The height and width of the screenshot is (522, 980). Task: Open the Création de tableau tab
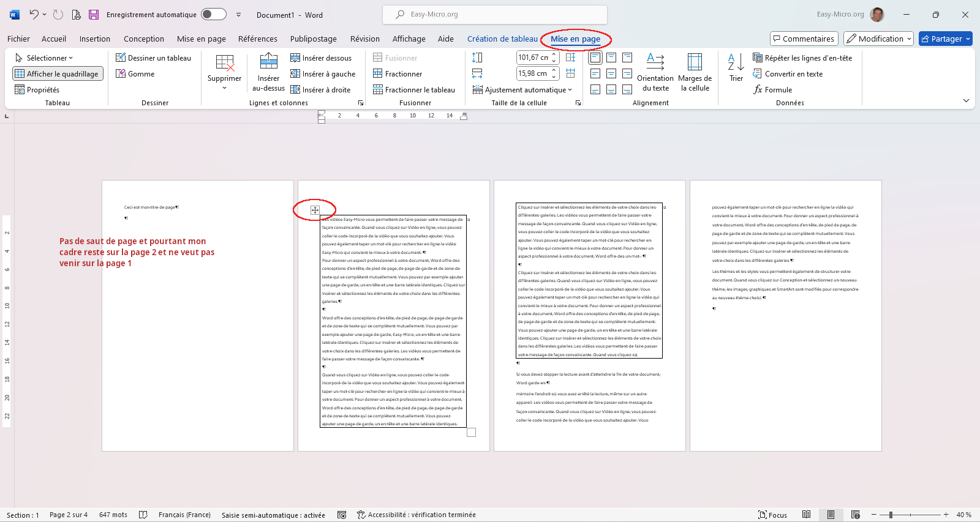(x=502, y=39)
